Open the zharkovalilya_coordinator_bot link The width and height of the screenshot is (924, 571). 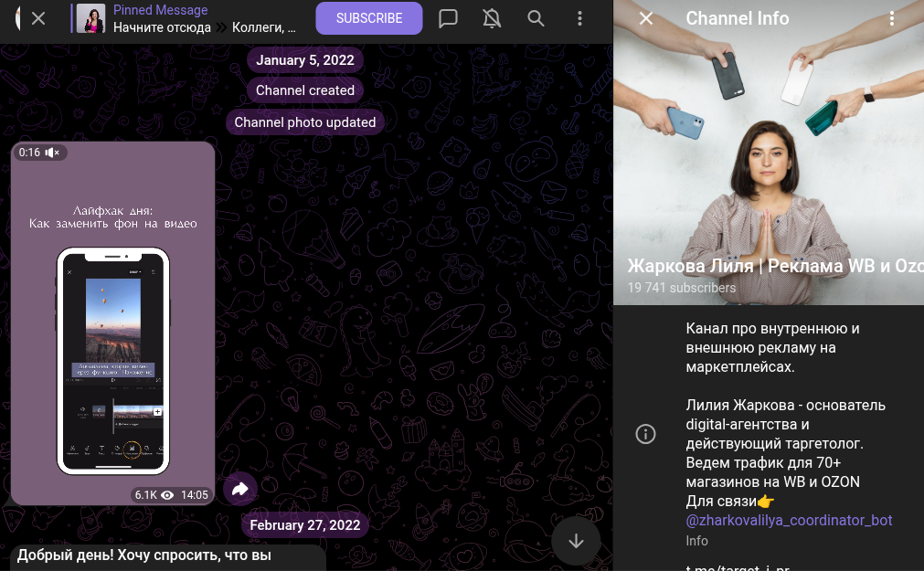click(x=789, y=521)
